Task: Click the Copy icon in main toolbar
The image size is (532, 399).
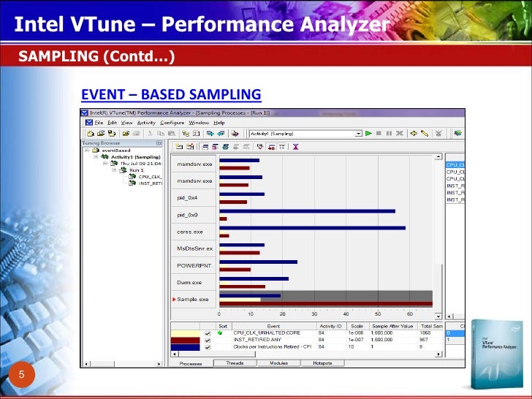Action: click(161, 133)
